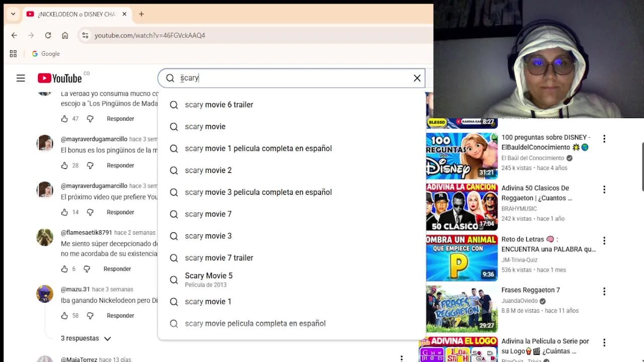
Task: Open the 'El Baúl del Conocimiento' channel name
Action: [x=533, y=158]
